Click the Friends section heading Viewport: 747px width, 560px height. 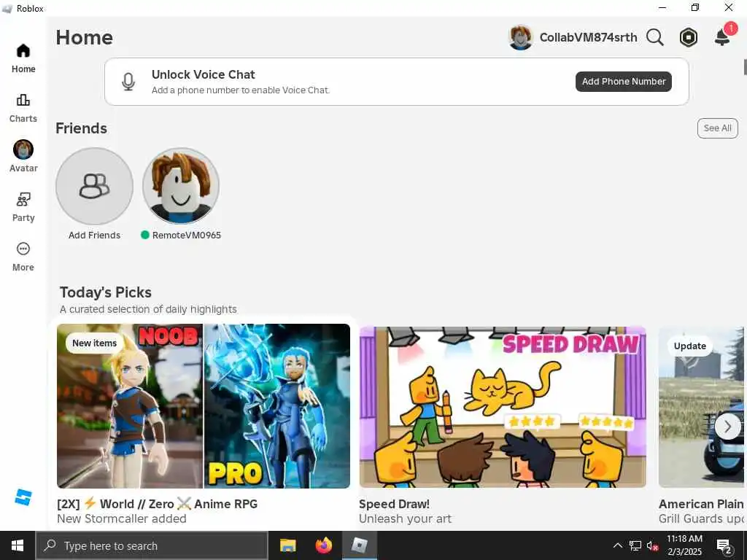[x=81, y=128]
